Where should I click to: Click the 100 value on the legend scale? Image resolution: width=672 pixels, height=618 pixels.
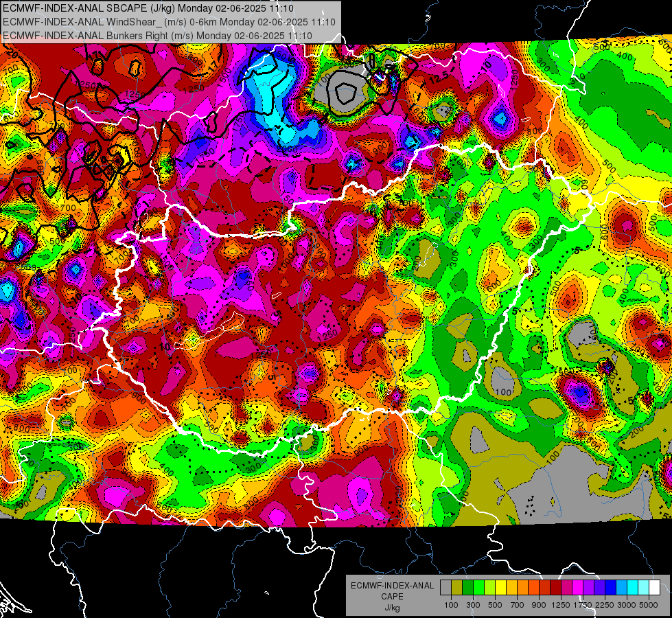[x=451, y=605]
